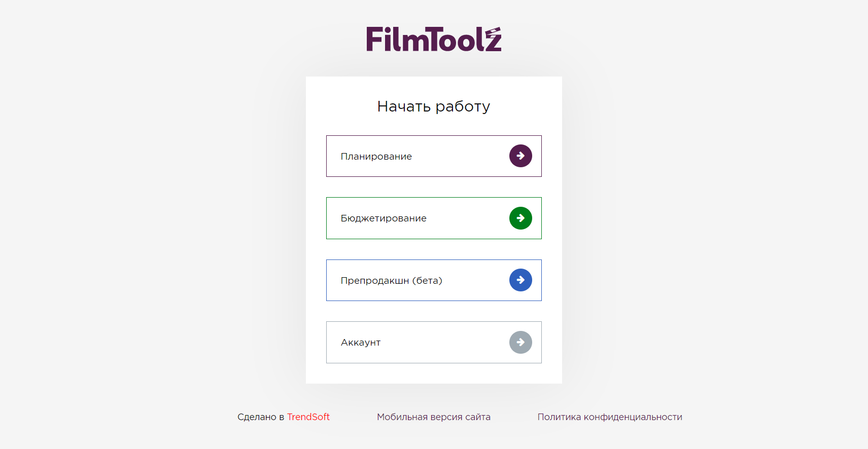Image resolution: width=868 pixels, height=449 pixels.
Task: Click the word Аккаунт in the last button
Action: tap(361, 343)
